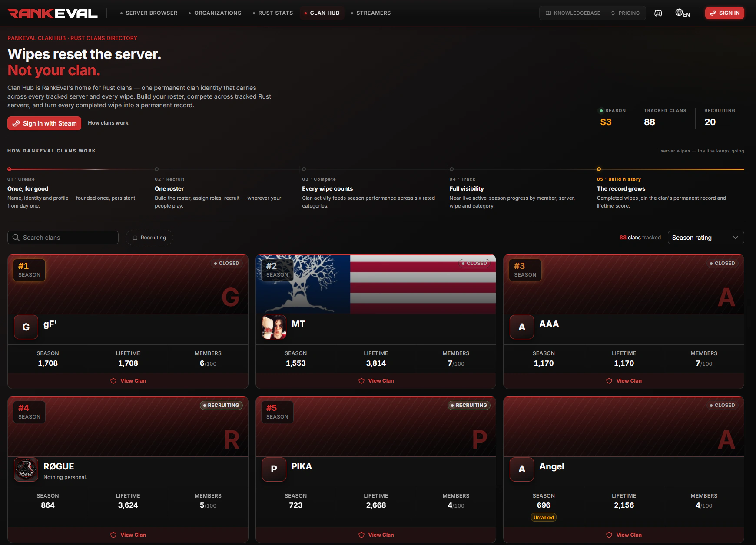The image size is (756, 545).
Task: Click the RankEval logo
Action: coord(53,13)
